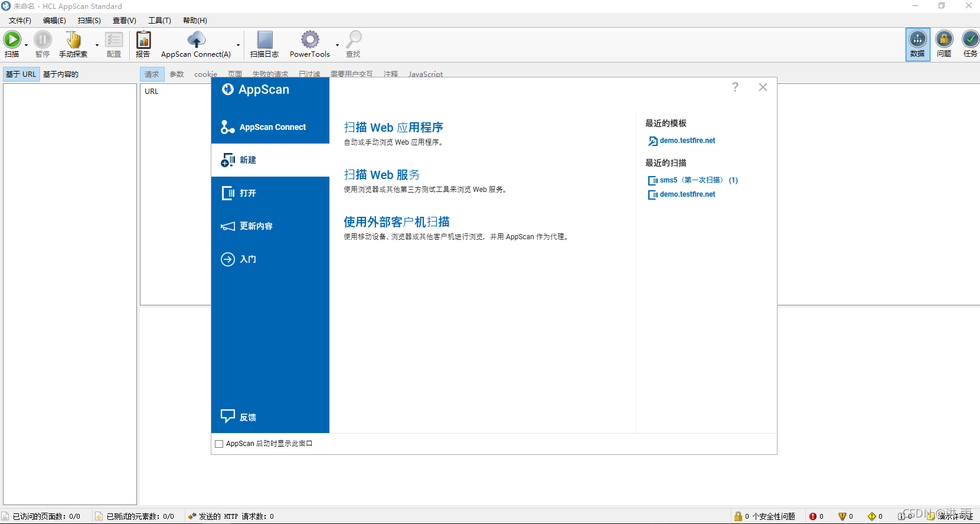Open the Edit (编辑) menu
980x524 pixels.
pyautogui.click(x=54, y=21)
